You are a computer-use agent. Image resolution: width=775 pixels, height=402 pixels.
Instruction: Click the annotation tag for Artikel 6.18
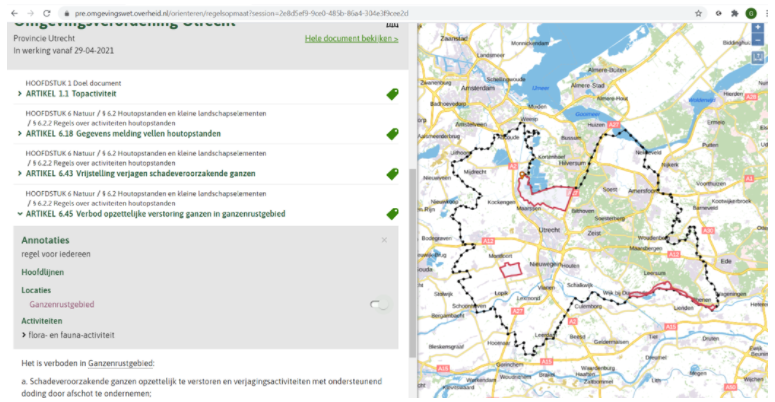393,134
